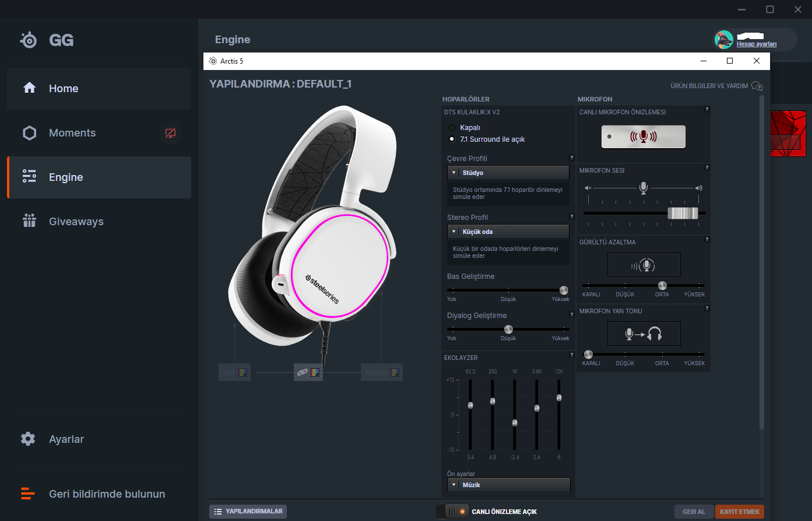The height and width of the screenshot is (521, 812).
Task: Open the Giveaways section
Action: coord(99,222)
